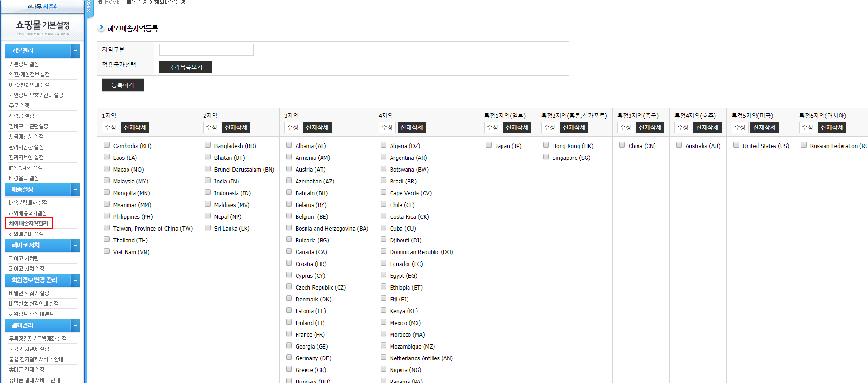Open 해외배송지역관리 in the sidebar
868x383 pixels.
(29, 224)
